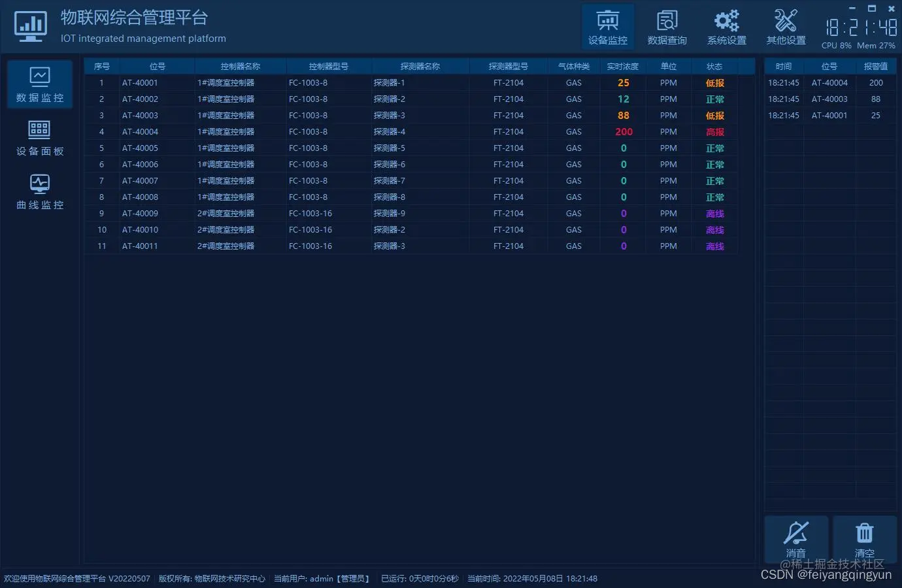Click the CPU 8% Mem 27% indicator
The width and height of the screenshot is (902, 588).
click(x=858, y=46)
